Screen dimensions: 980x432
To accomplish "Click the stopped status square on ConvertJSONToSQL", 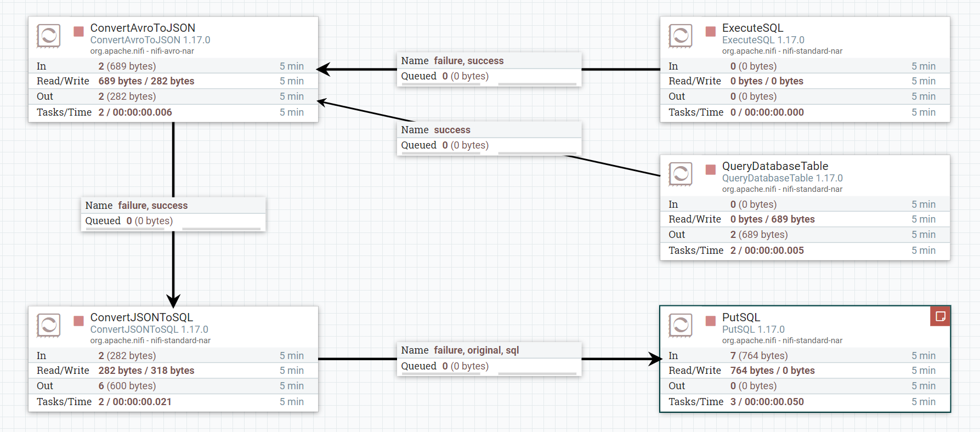I will (79, 321).
